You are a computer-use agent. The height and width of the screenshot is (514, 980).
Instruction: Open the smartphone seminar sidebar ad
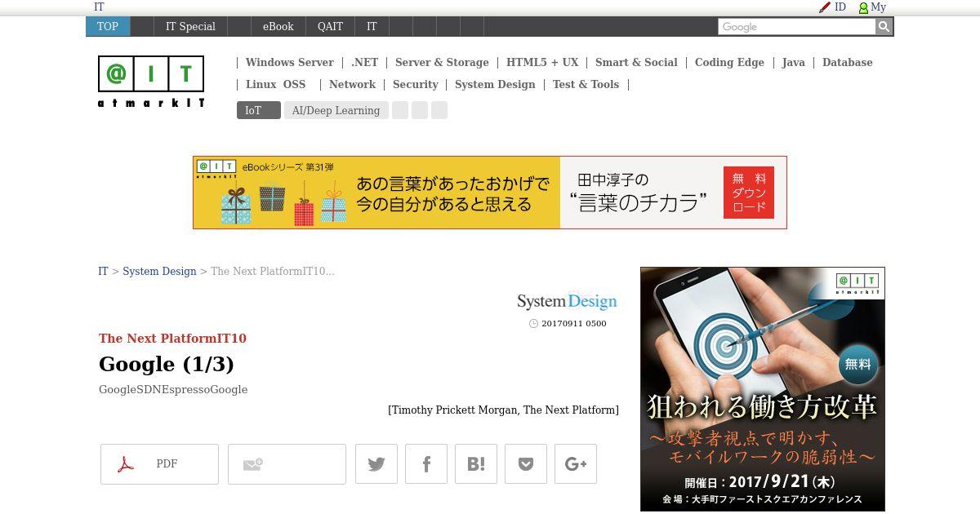[x=763, y=389]
